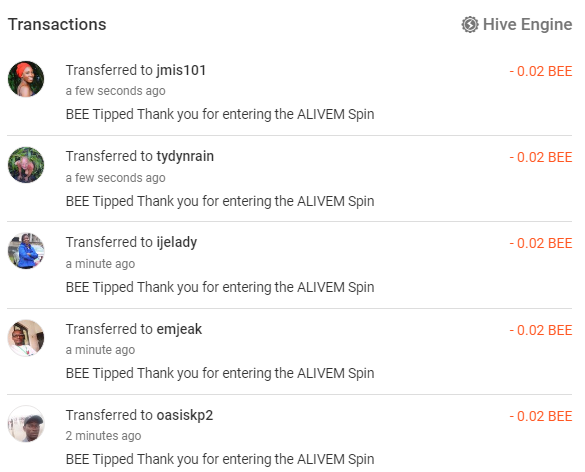Click the -0.02 BEE amount for ijelady
Screen dimensions: 585x472
pos(541,243)
